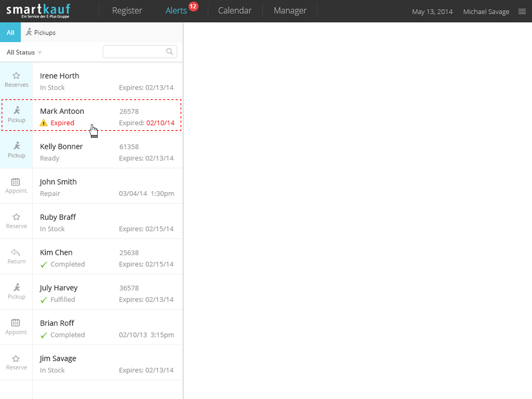Click the search magnifier icon
This screenshot has width=532, height=399.
pos(169,51)
